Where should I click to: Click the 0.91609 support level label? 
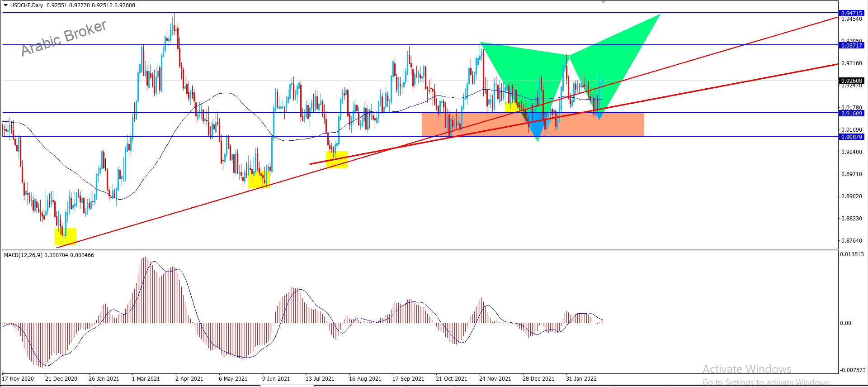(x=851, y=113)
